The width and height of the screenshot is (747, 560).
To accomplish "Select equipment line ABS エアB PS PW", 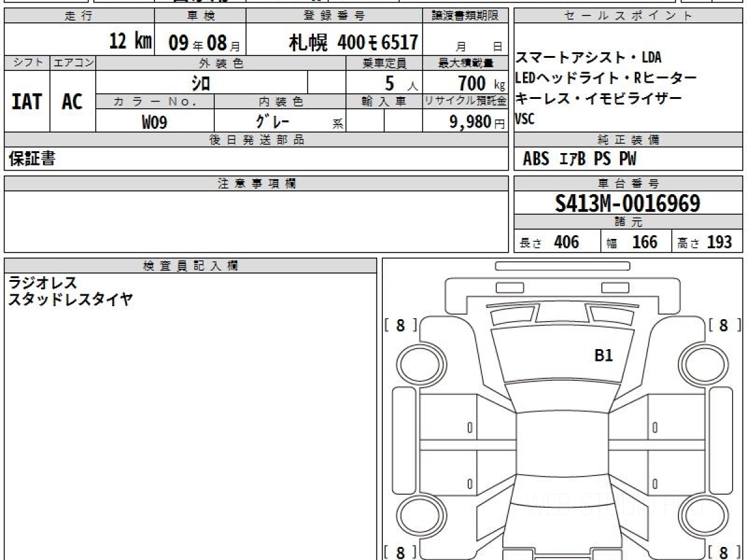I will pyautogui.click(x=580, y=159).
